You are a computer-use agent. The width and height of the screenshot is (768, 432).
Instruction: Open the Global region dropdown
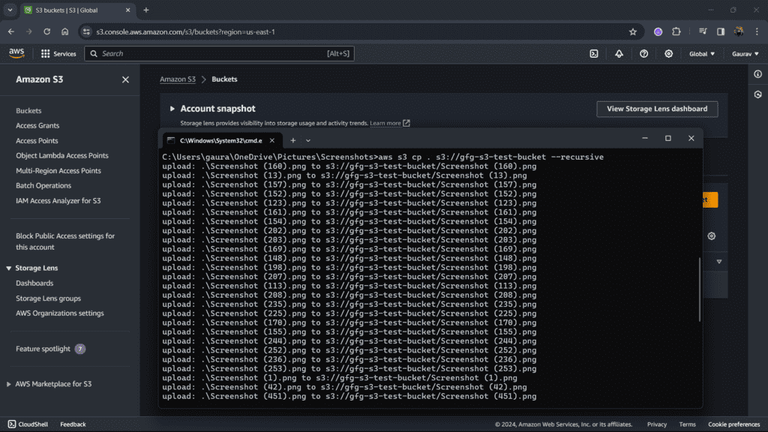pyautogui.click(x=702, y=53)
